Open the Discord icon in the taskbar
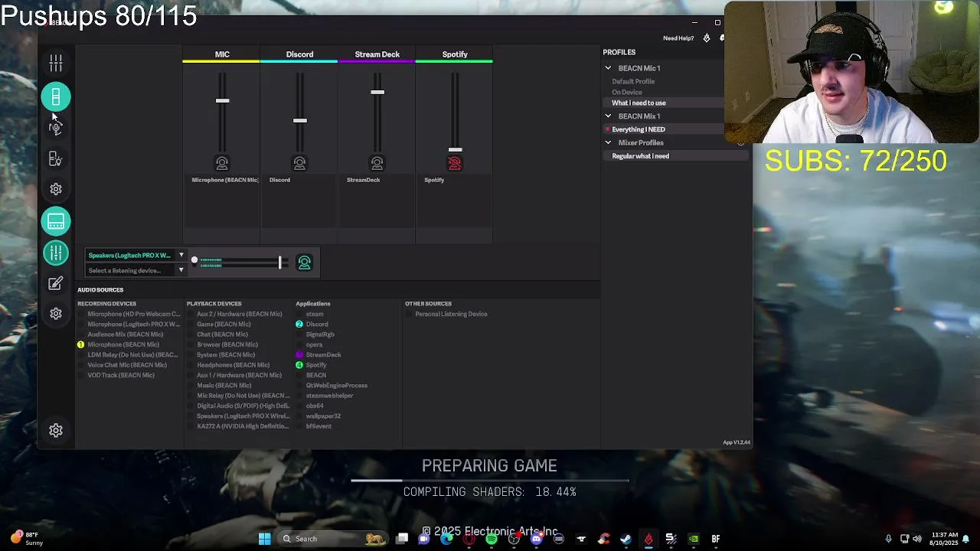 point(536,539)
